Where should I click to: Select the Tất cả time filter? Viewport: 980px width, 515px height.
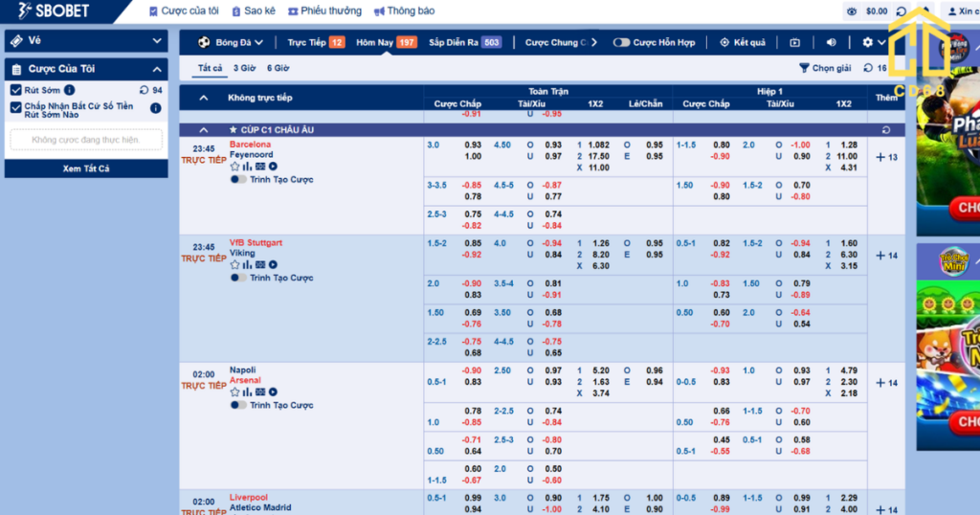[x=210, y=68]
